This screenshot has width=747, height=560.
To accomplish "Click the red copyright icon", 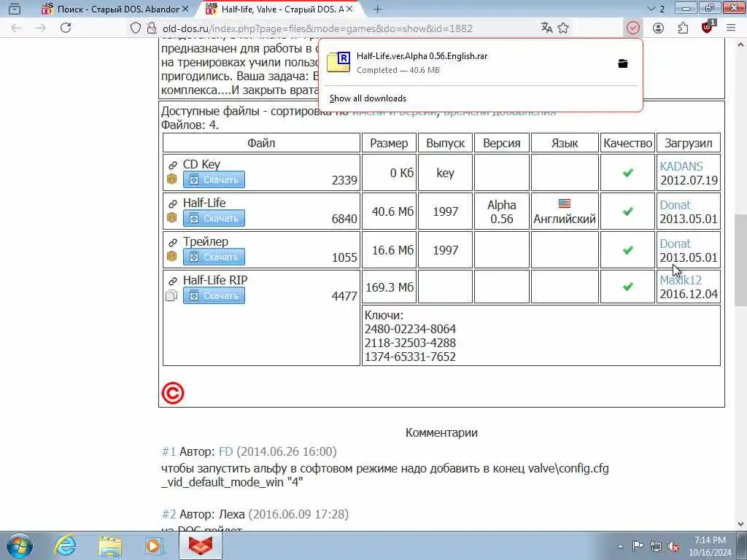I will (x=172, y=393).
